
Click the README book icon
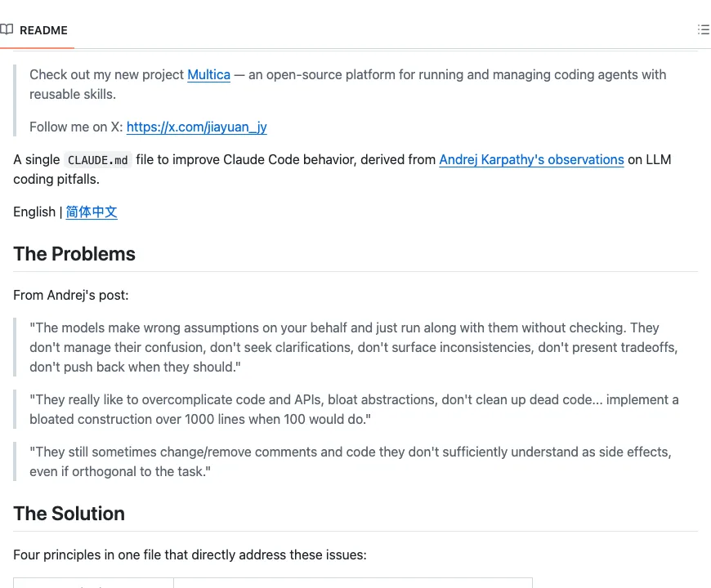click(7, 30)
